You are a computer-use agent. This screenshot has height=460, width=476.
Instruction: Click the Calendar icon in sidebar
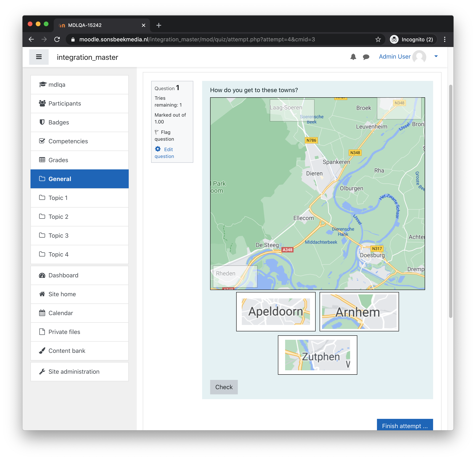[42, 313]
